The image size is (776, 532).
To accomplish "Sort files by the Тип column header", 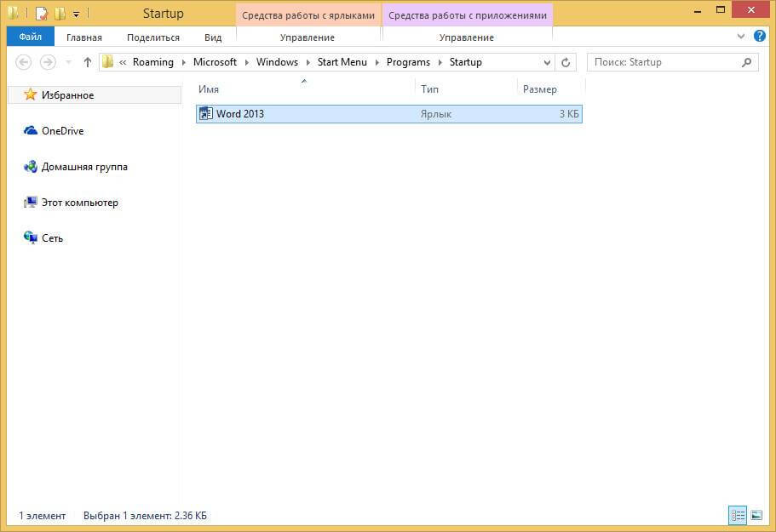I will click(430, 89).
